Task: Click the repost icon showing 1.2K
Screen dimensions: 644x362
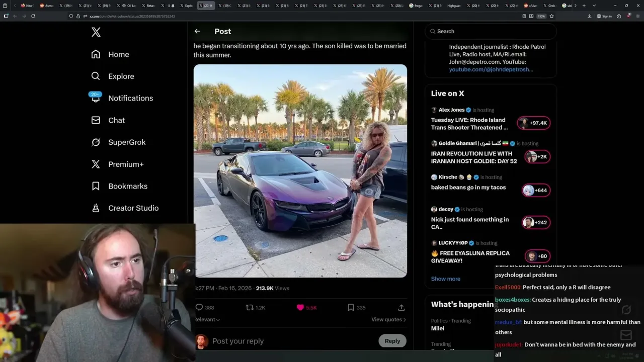Action: pos(250,307)
